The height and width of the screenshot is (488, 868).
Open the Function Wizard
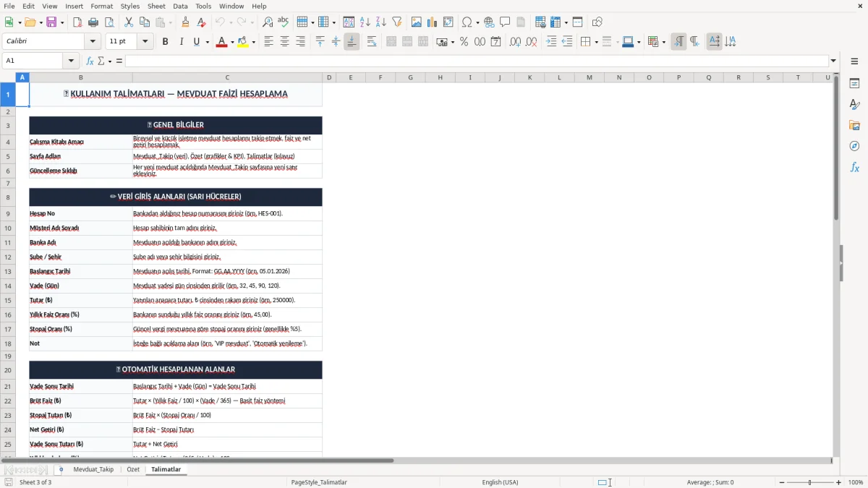click(x=90, y=61)
